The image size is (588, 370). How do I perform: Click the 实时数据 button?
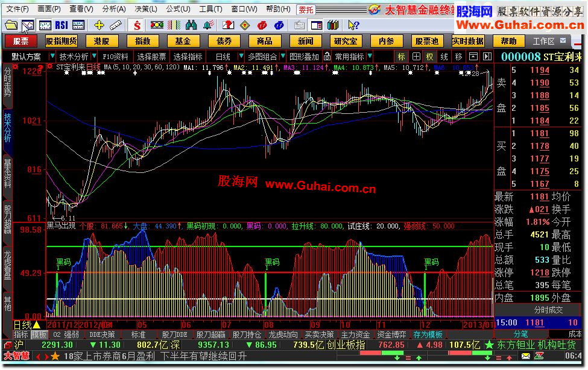[x=468, y=41]
